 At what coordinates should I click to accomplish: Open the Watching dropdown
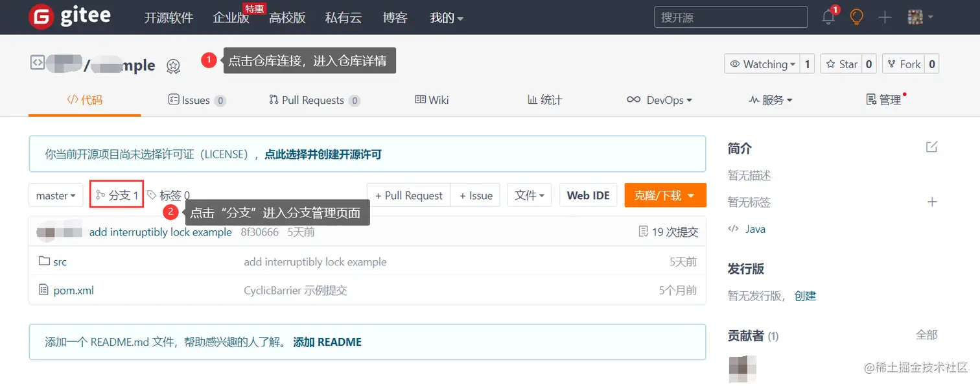tap(762, 64)
